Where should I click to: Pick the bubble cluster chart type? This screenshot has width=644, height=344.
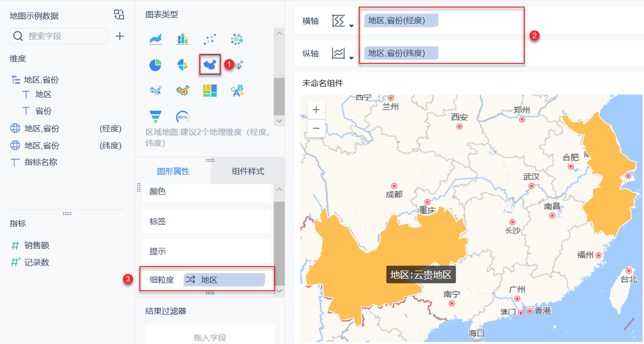(237, 39)
